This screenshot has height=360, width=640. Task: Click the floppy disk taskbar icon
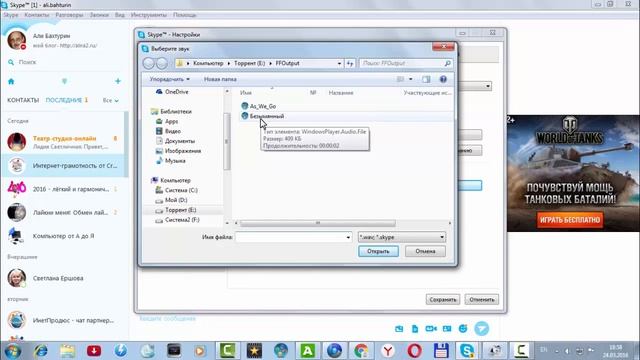click(441, 351)
